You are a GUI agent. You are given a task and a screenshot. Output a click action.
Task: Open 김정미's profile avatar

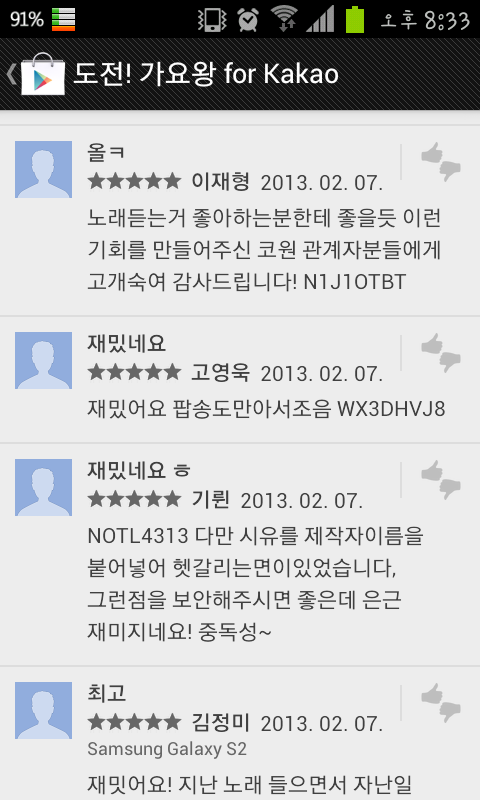click(x=43, y=710)
